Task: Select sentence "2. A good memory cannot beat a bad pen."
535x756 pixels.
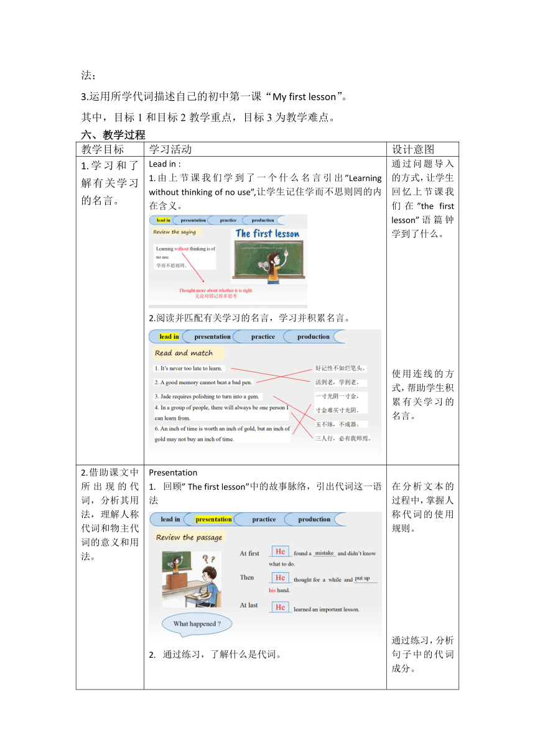Action: coord(203,382)
